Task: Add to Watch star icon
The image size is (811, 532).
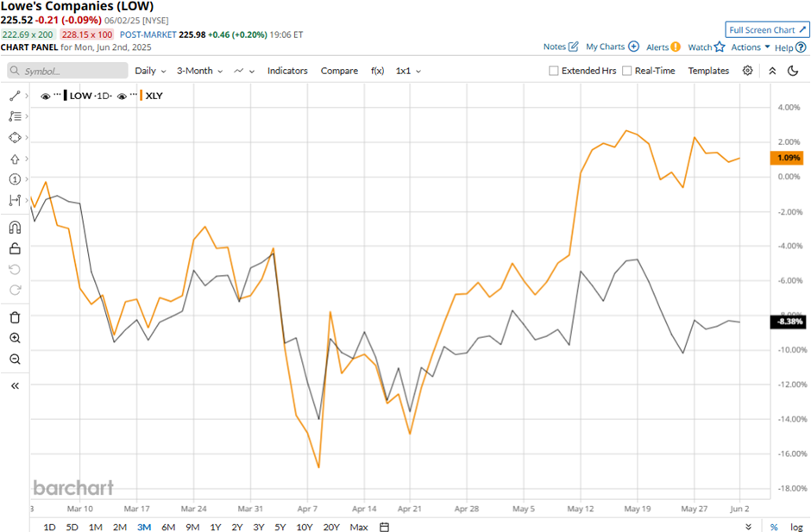Action: click(x=720, y=47)
